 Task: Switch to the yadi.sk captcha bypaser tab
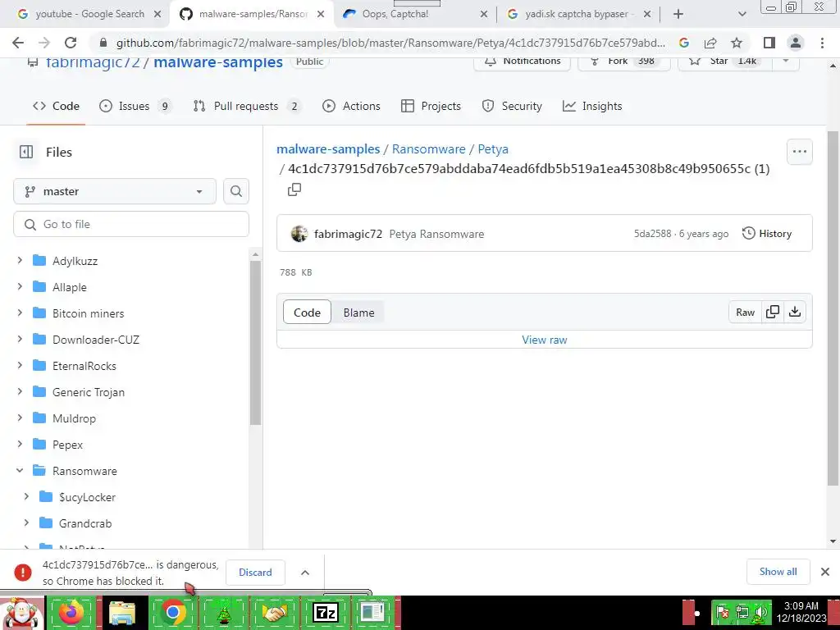(x=577, y=14)
